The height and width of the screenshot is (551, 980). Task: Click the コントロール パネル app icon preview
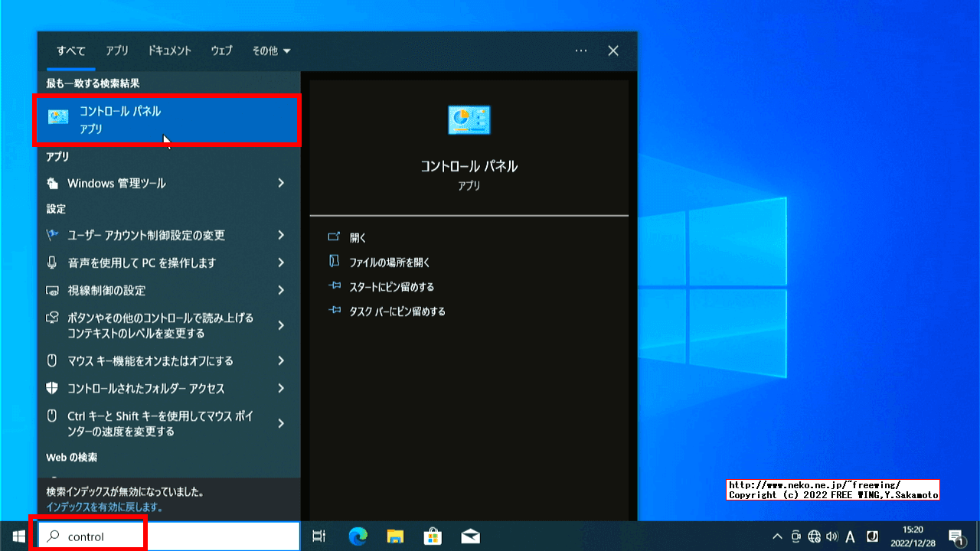pos(469,119)
